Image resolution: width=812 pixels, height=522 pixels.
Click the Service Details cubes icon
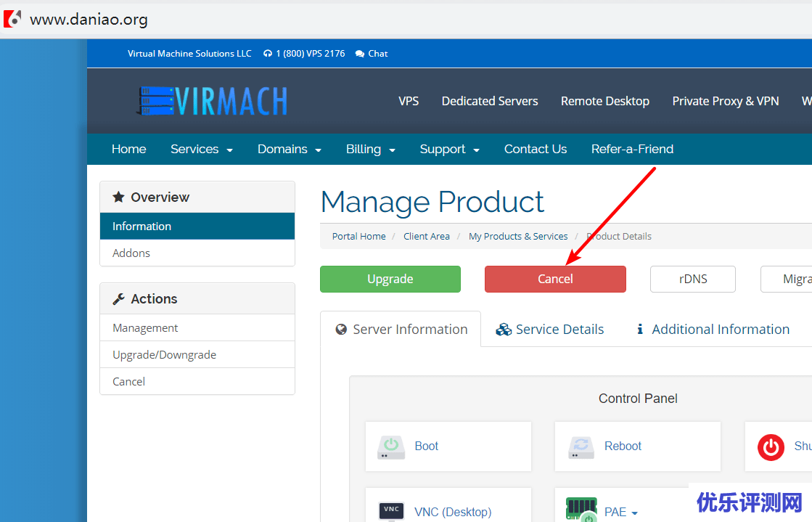click(504, 329)
